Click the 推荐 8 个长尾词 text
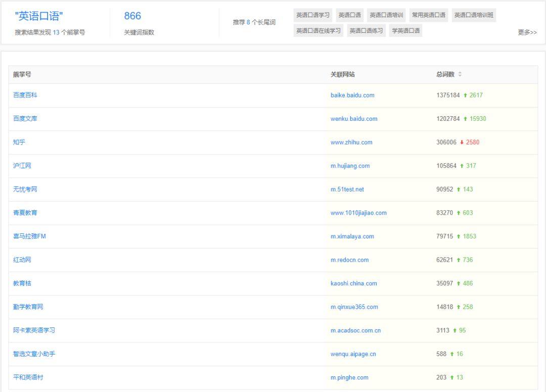This screenshot has height=392, width=546. click(254, 22)
